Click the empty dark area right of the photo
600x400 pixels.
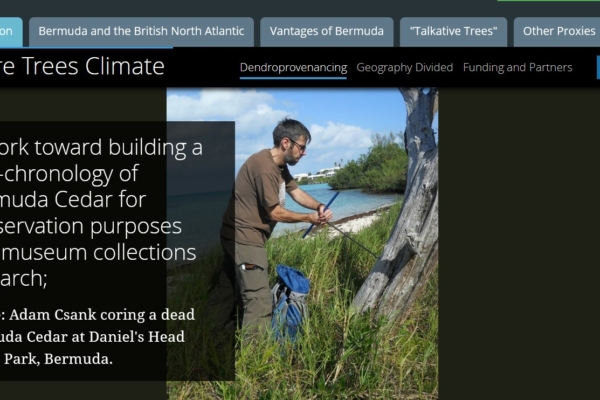pos(519,244)
